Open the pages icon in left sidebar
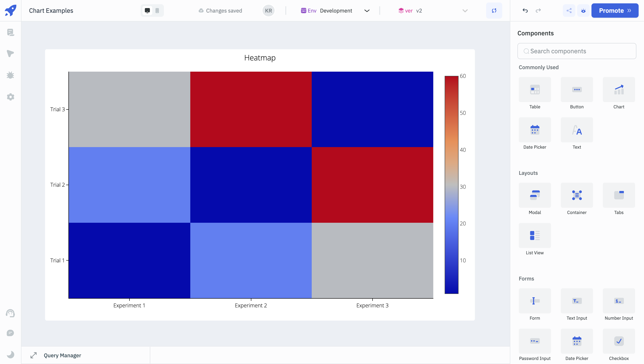Viewport: 644px width, 364px height. click(x=10, y=32)
